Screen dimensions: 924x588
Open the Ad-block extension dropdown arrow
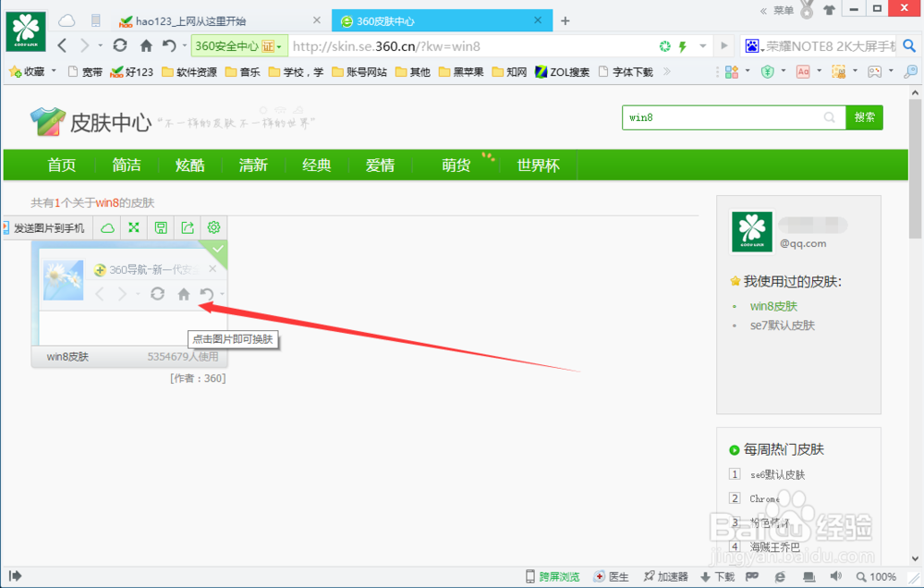[819, 71]
